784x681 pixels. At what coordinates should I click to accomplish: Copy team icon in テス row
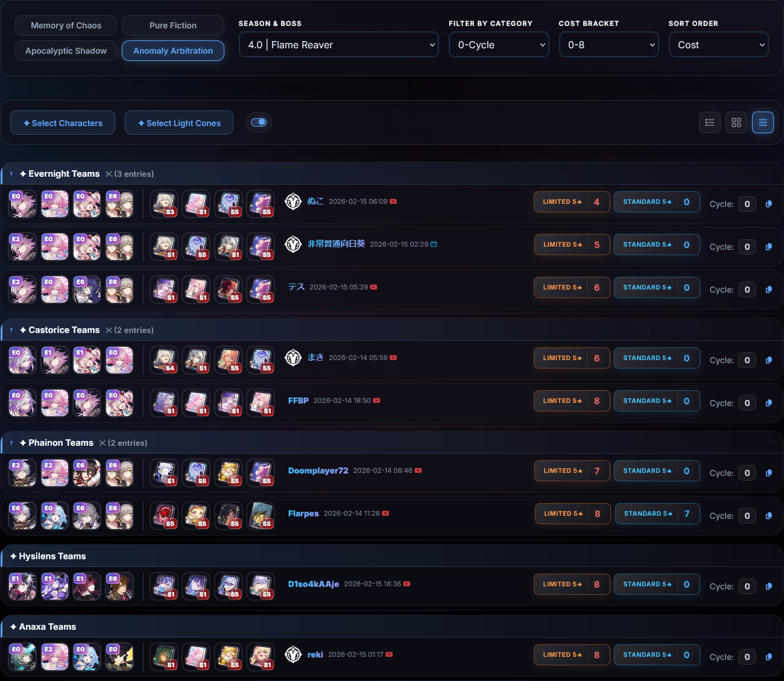tap(769, 290)
